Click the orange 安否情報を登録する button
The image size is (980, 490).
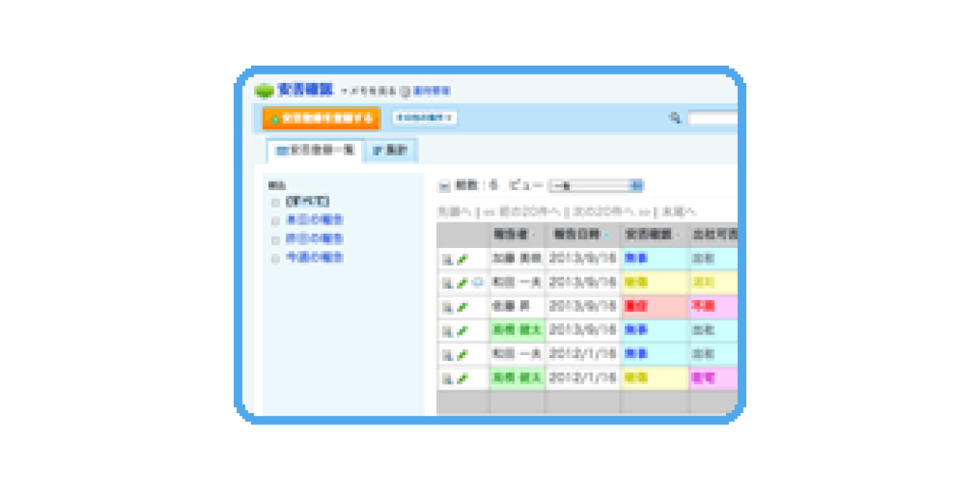coord(321,118)
